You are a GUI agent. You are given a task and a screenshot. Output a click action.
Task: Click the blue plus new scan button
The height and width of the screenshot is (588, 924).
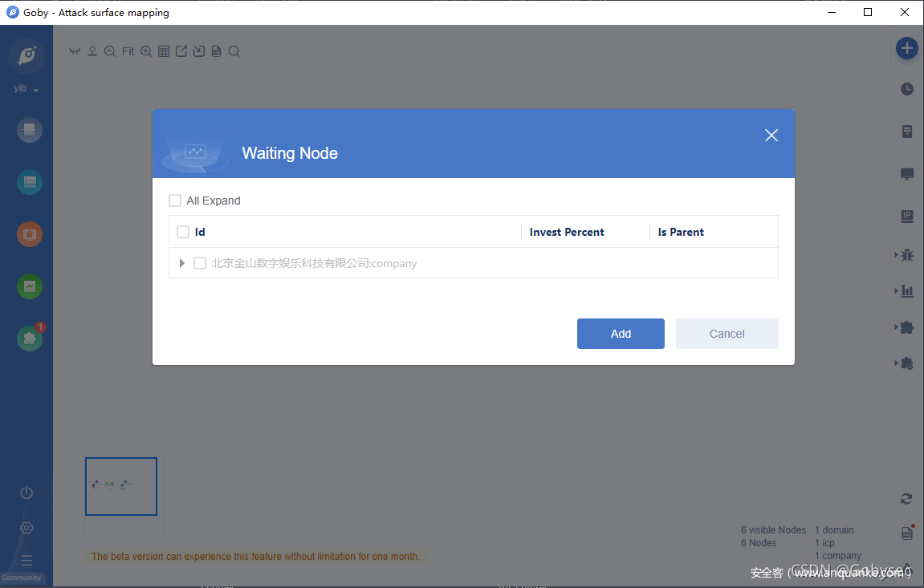pyautogui.click(x=906, y=48)
